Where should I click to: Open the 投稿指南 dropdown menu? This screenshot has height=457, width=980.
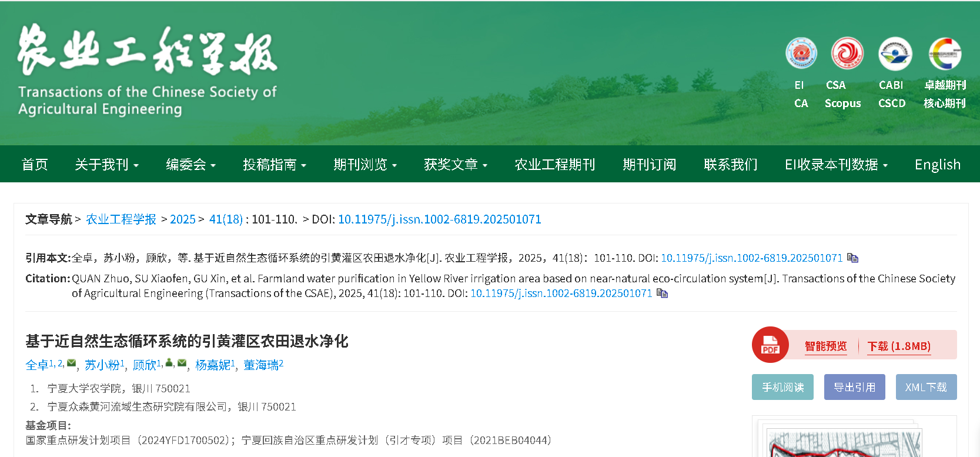click(275, 165)
